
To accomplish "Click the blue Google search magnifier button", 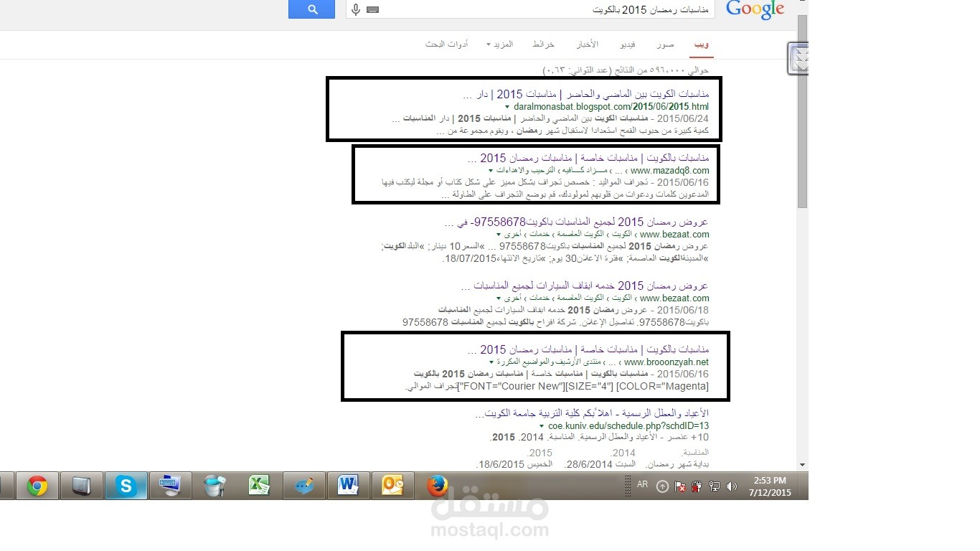I will pyautogui.click(x=311, y=9).
